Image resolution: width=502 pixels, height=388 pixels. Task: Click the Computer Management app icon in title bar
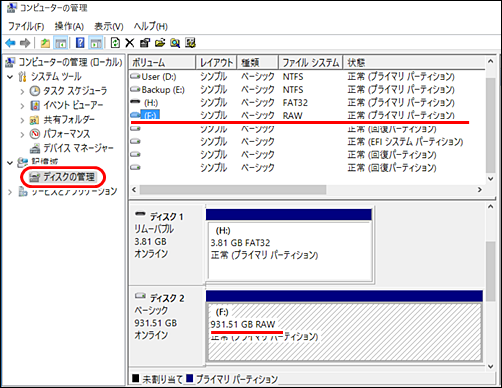(x=12, y=8)
